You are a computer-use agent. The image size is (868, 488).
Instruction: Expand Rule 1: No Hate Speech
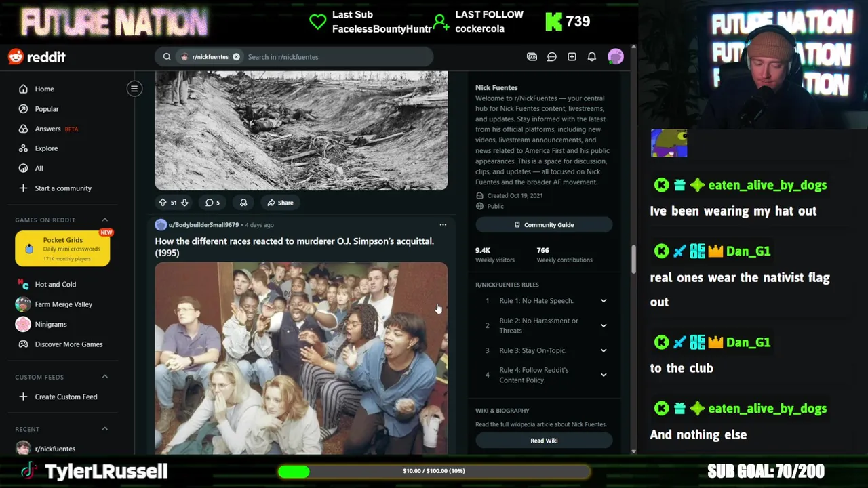pos(544,301)
